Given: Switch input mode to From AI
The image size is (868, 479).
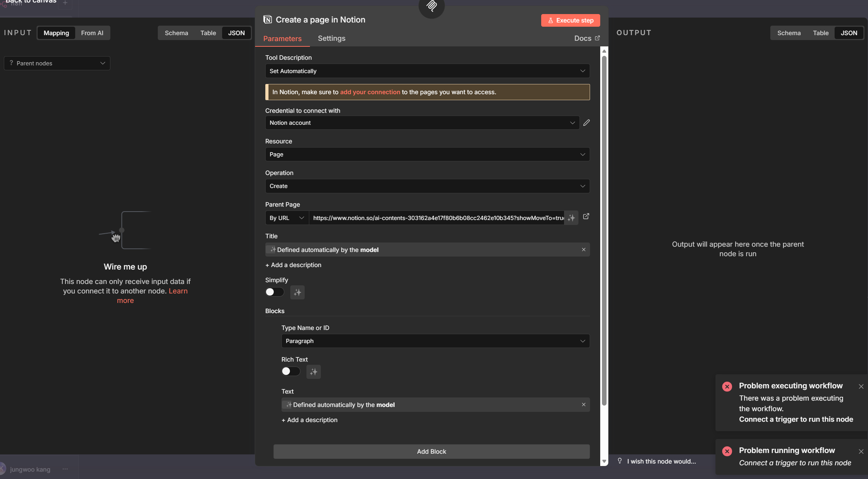Looking at the screenshot, I should (x=92, y=33).
